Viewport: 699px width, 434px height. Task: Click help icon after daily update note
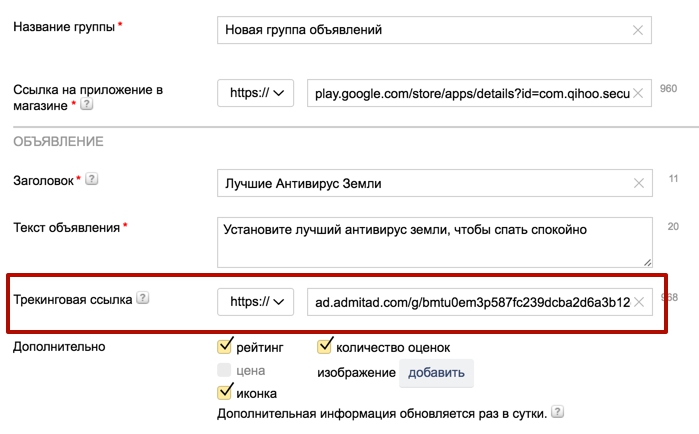(x=557, y=412)
